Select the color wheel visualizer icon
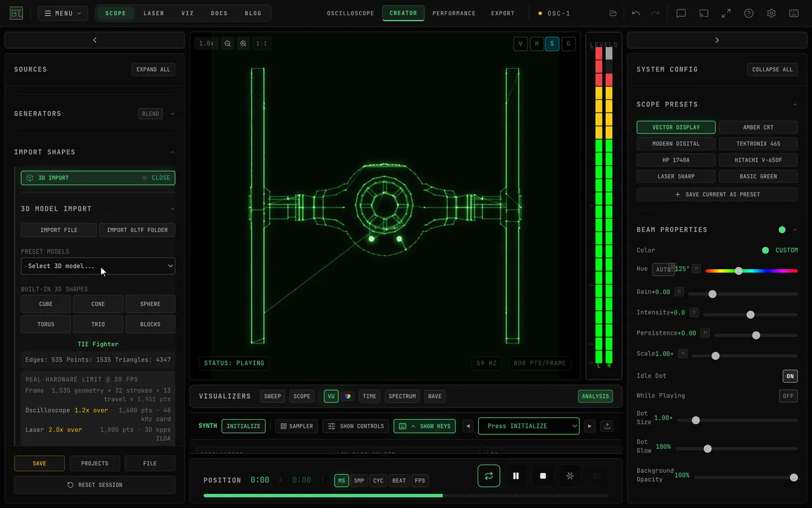 pos(348,396)
